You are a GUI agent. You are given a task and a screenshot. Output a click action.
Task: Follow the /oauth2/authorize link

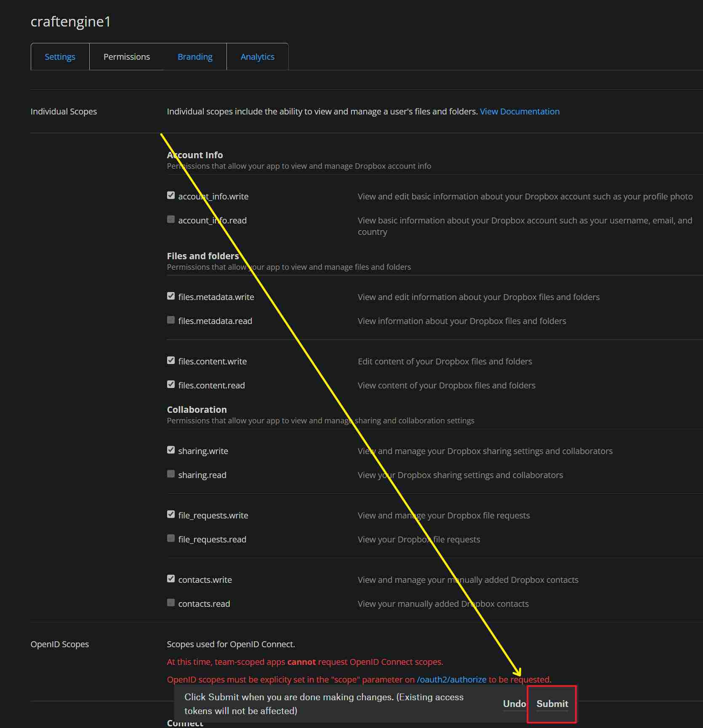point(451,680)
